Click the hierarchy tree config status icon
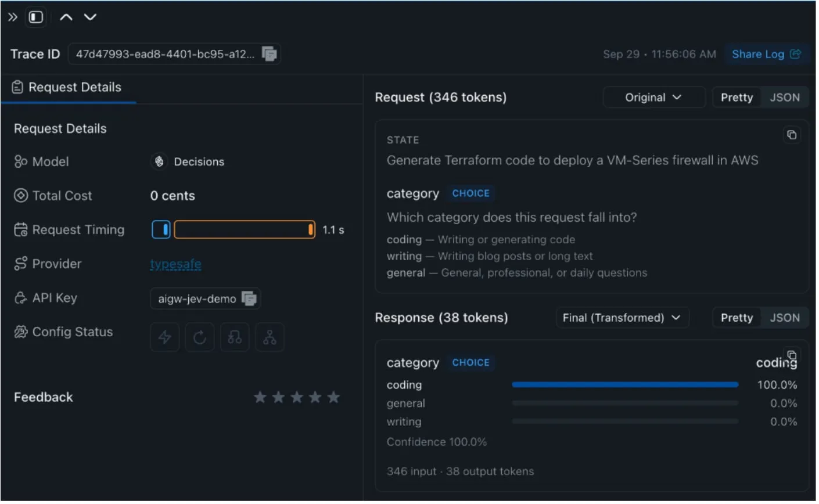The height and width of the screenshot is (504, 819). (x=270, y=337)
